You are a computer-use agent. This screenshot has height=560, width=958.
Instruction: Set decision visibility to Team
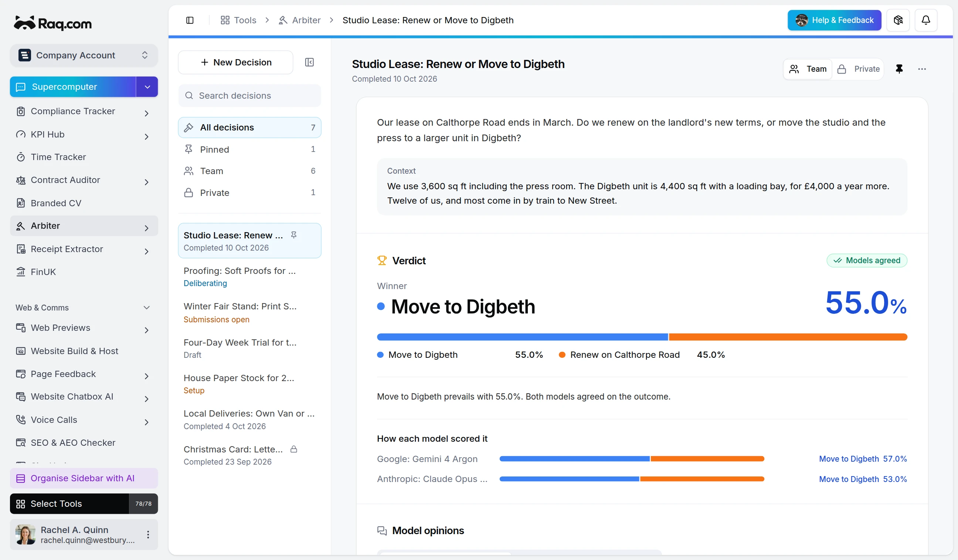(808, 69)
